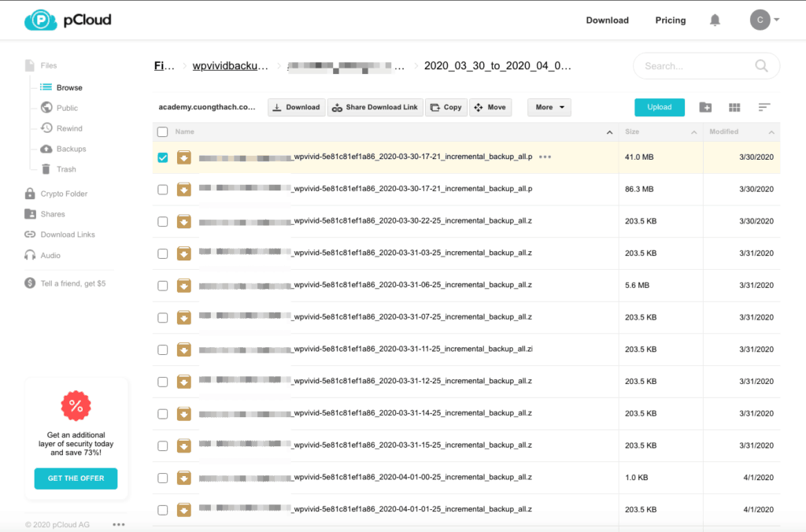Screen dimensions: 806x532
Task: Expand the More dropdown
Action: pos(549,107)
